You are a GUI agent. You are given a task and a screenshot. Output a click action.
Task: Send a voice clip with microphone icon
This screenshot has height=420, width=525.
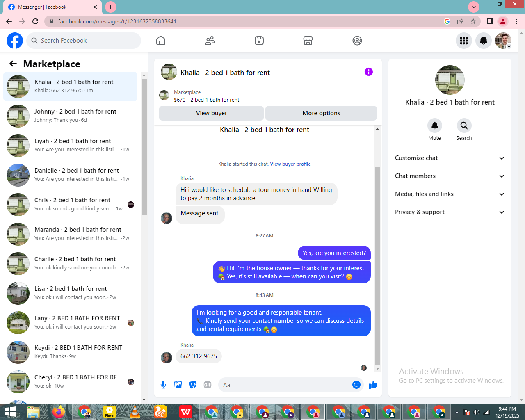click(x=163, y=385)
